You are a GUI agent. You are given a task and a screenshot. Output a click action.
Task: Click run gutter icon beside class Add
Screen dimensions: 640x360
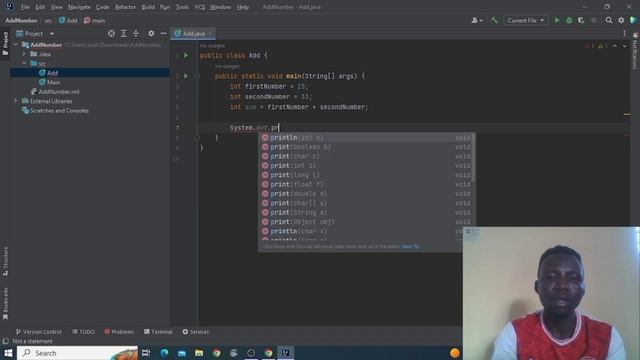(x=186, y=55)
